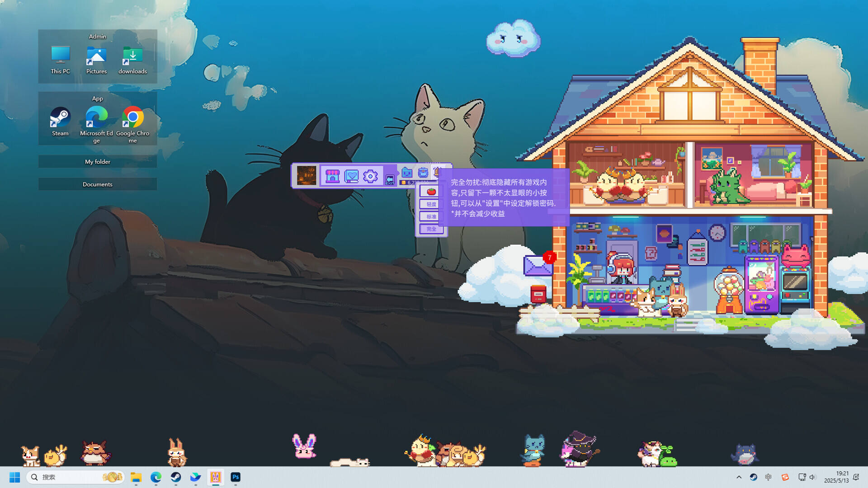Select the downloads desktop folder

coord(132,60)
